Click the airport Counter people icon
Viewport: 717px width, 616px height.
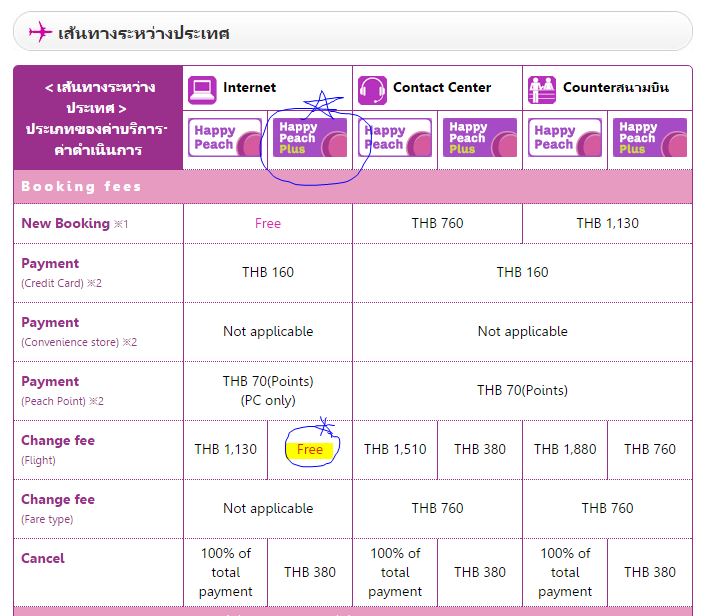coord(542,90)
